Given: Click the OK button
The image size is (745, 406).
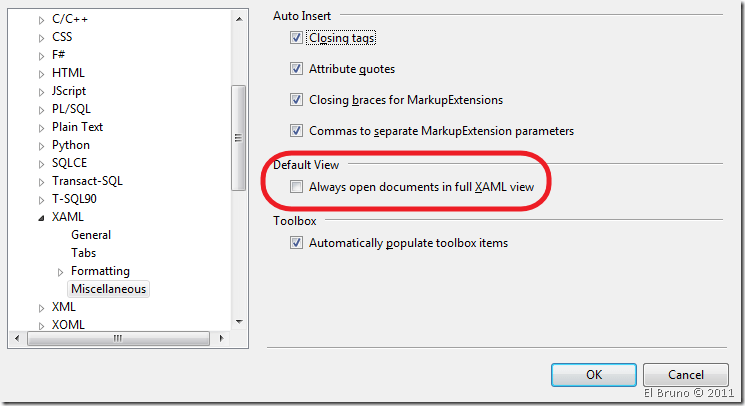Looking at the screenshot, I should click(594, 375).
